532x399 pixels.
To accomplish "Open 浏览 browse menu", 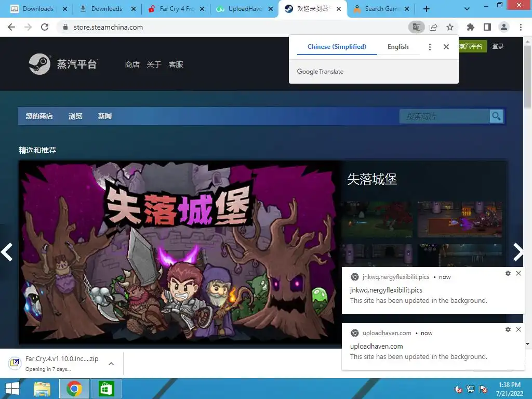I will pyautogui.click(x=75, y=116).
